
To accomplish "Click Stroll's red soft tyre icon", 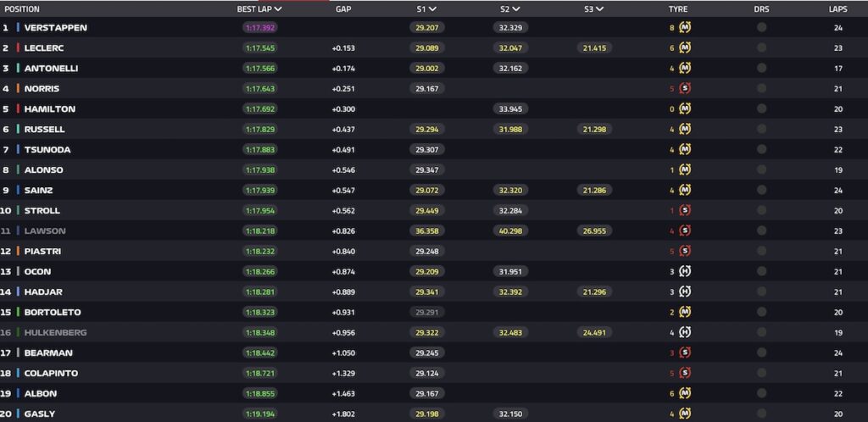I will pyautogui.click(x=685, y=210).
